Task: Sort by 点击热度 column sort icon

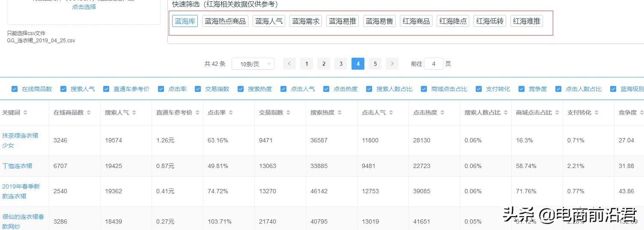Action: pyautogui.click(x=442, y=112)
